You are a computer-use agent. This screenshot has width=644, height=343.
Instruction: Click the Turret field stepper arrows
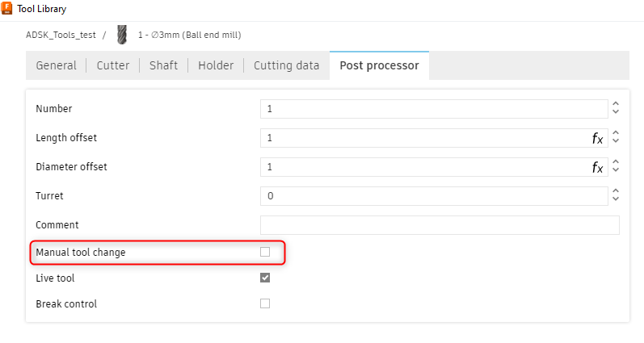pyautogui.click(x=616, y=195)
